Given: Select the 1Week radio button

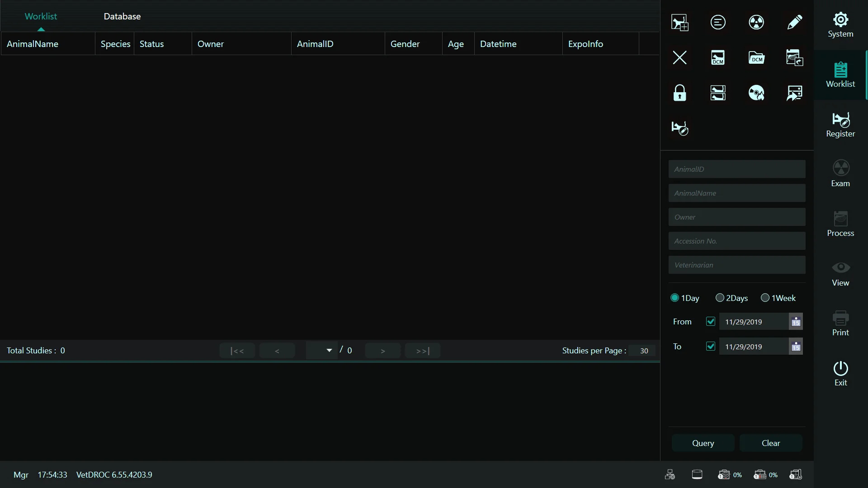Looking at the screenshot, I should pyautogui.click(x=765, y=298).
